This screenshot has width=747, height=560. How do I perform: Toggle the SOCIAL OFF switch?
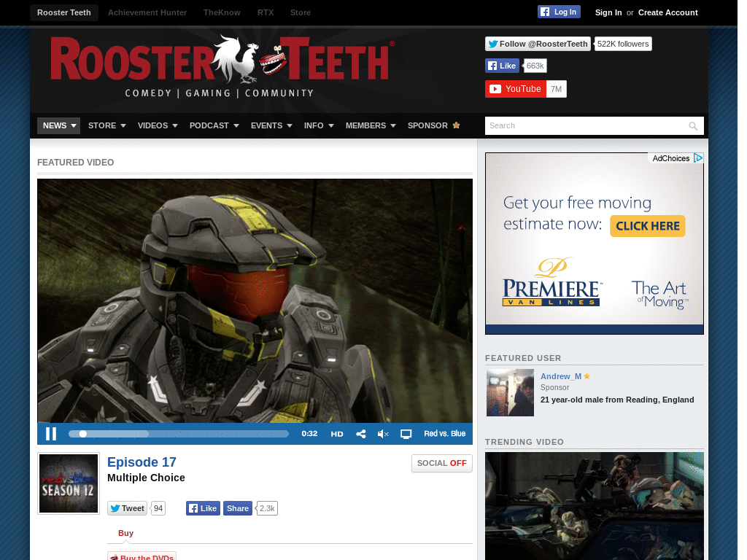click(441, 463)
